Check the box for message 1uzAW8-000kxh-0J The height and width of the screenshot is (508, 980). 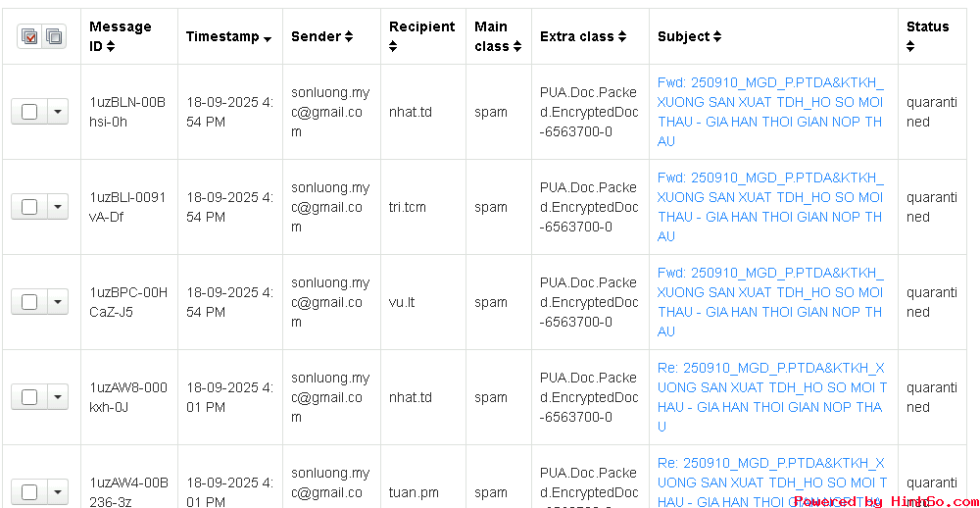(29, 397)
